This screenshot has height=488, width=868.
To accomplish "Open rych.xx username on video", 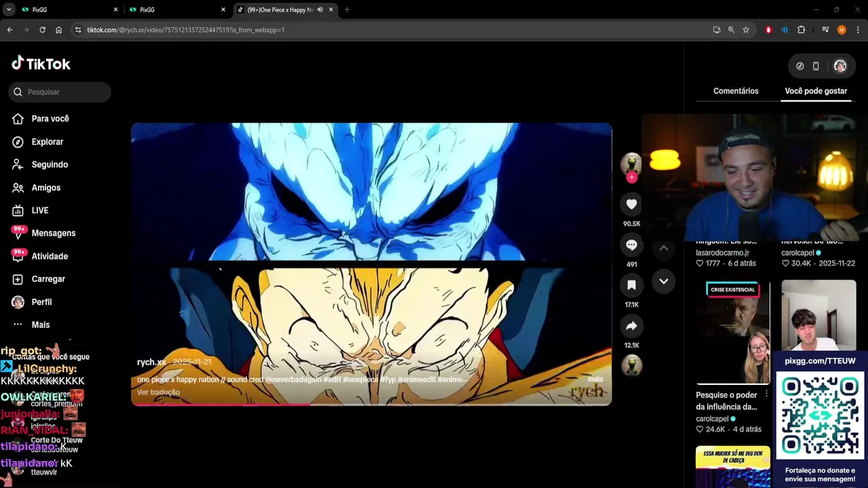I will [151, 363].
